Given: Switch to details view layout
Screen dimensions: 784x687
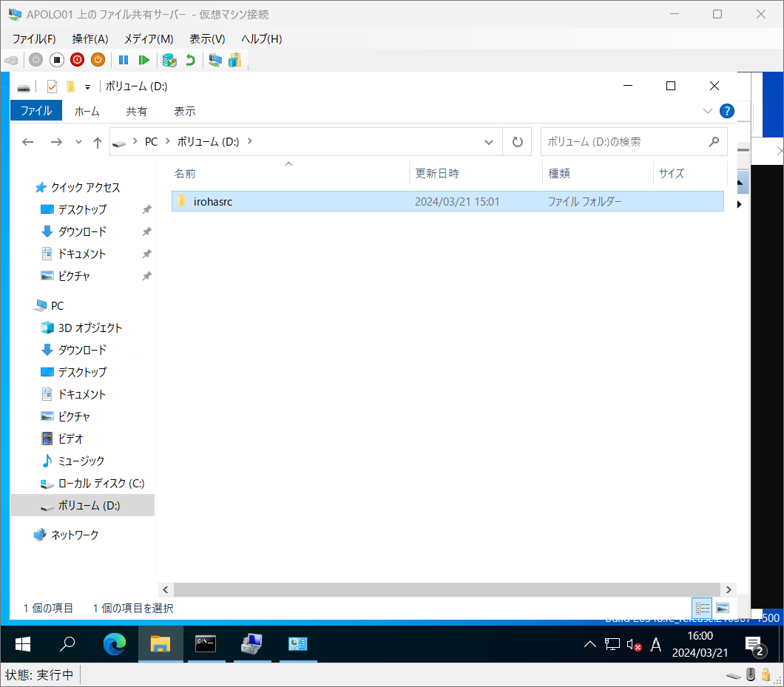Looking at the screenshot, I should [x=703, y=608].
